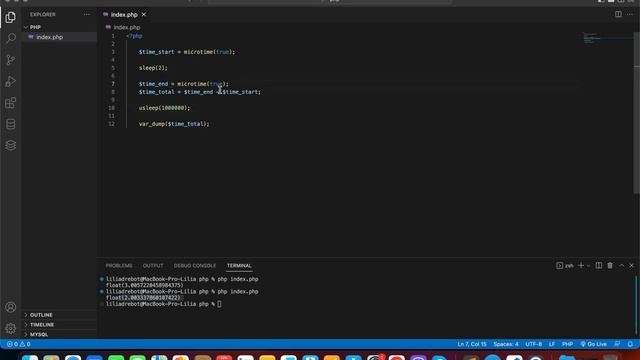This screenshot has height=360, width=640.
Task: Click the usleep(1000000); code line
Action: click(164, 108)
